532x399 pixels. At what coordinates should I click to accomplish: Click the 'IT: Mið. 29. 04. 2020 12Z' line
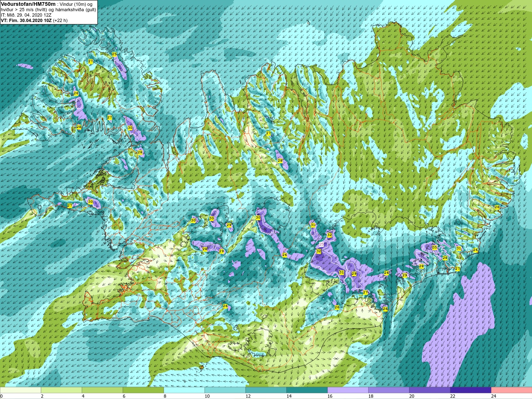click(26, 15)
